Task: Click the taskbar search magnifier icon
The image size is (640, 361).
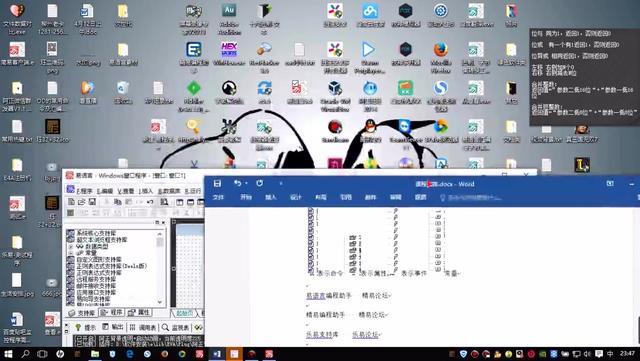Action: 25,354
